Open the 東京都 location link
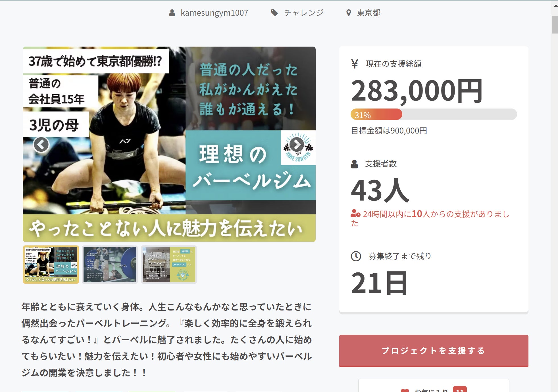Viewport: 558px width, 392px height. 369,13
